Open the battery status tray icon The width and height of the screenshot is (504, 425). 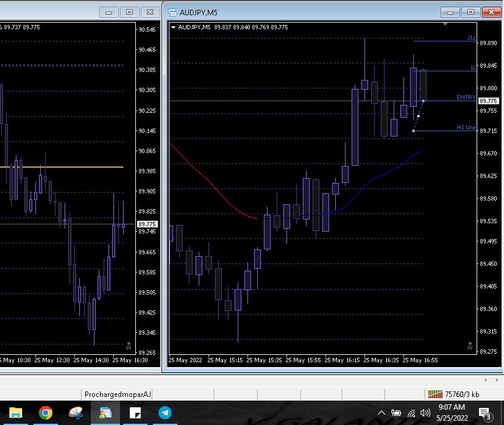tap(396, 413)
